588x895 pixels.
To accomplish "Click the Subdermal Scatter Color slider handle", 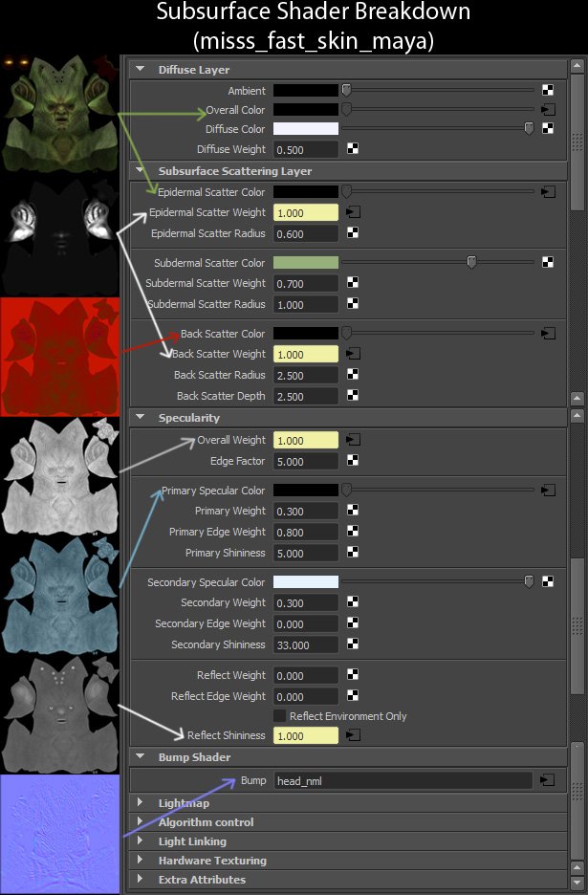I will coord(471,262).
